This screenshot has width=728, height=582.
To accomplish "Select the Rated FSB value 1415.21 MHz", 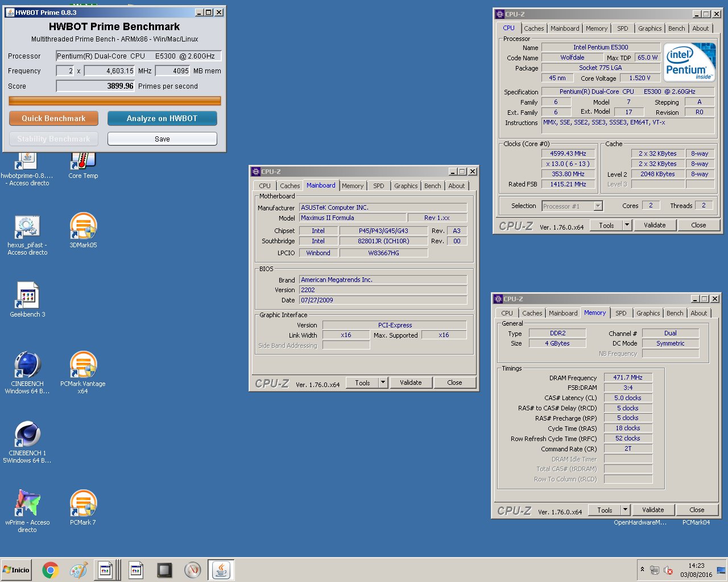I will [x=568, y=184].
